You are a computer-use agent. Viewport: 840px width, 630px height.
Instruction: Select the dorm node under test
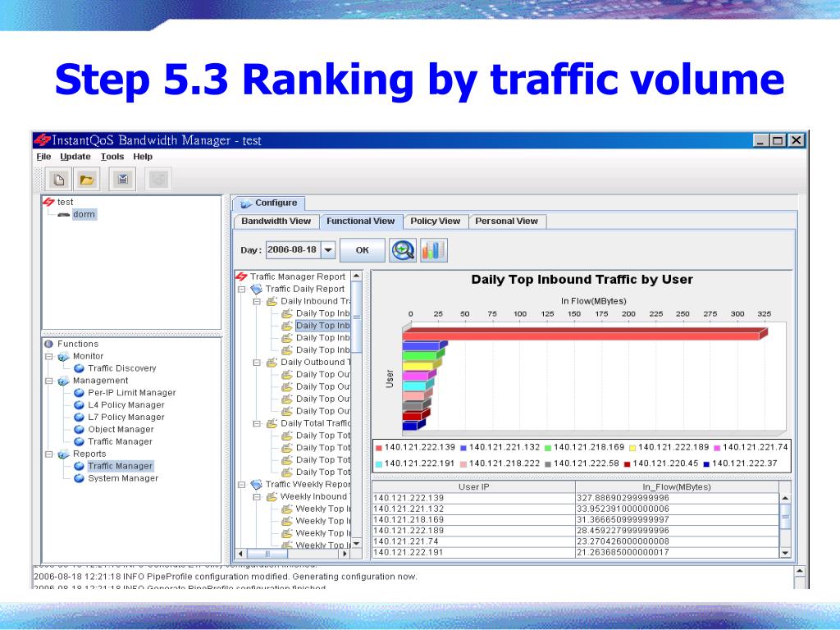coord(84,214)
